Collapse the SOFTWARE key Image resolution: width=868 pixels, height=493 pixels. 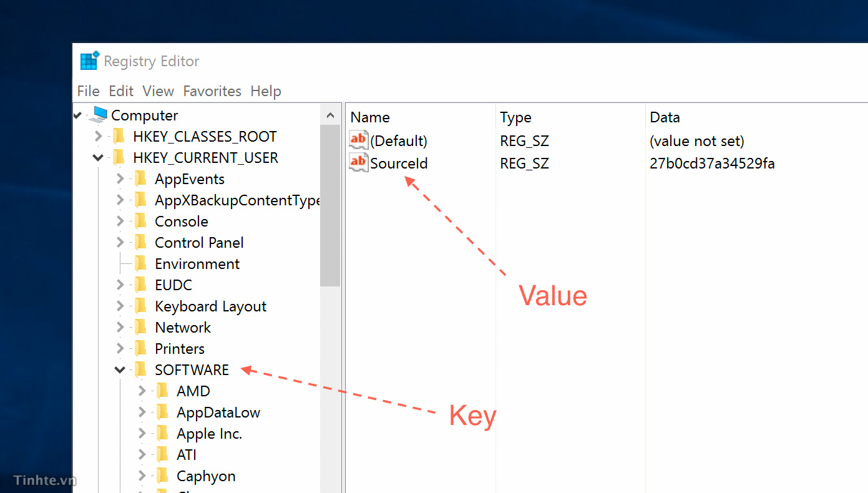pyautogui.click(x=120, y=370)
